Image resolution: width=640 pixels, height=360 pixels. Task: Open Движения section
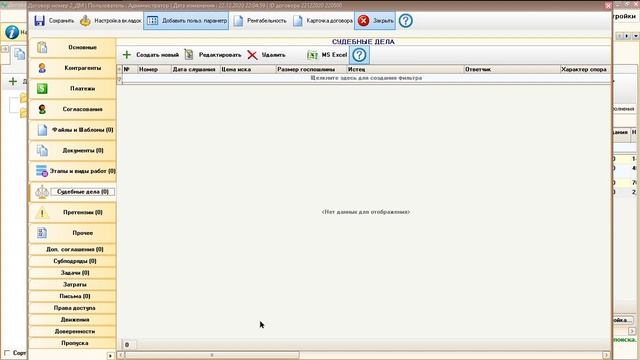pos(73,320)
